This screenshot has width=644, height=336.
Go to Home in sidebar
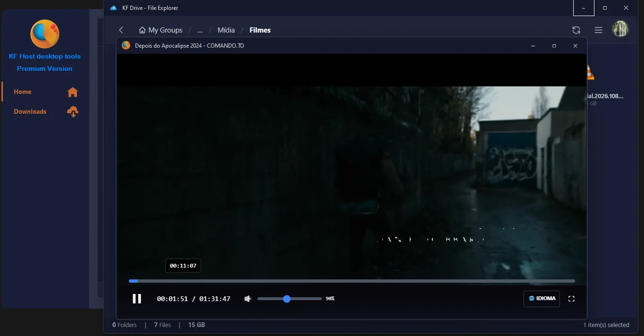coord(23,92)
